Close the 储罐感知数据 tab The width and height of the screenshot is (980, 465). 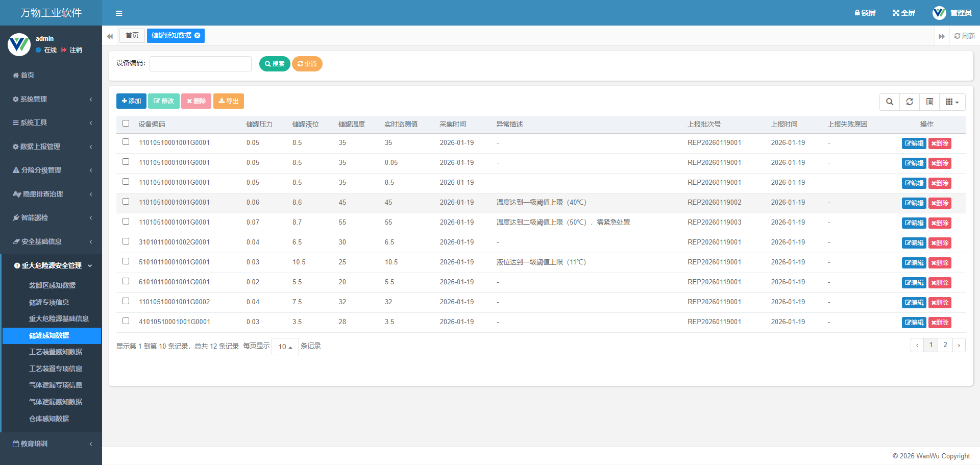pos(198,36)
